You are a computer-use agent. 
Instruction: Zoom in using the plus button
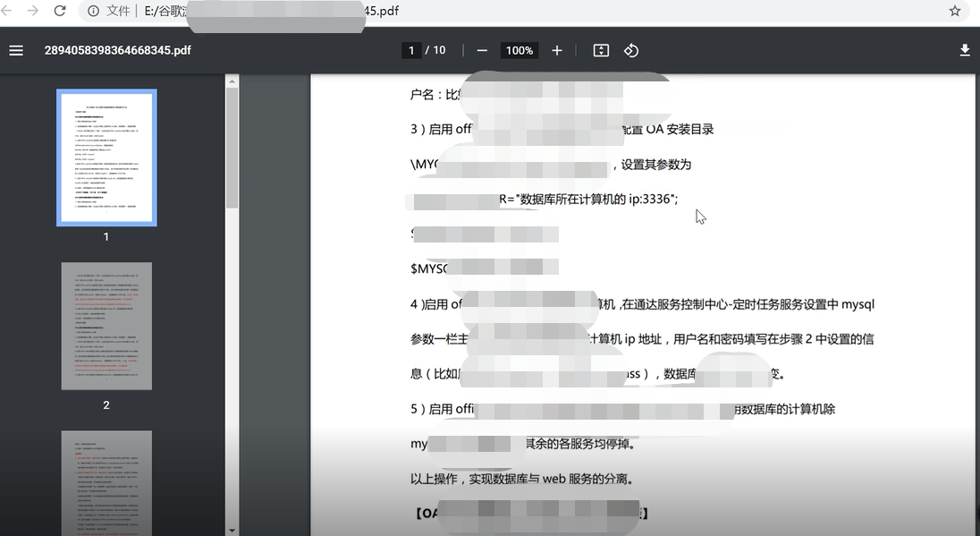coord(557,51)
